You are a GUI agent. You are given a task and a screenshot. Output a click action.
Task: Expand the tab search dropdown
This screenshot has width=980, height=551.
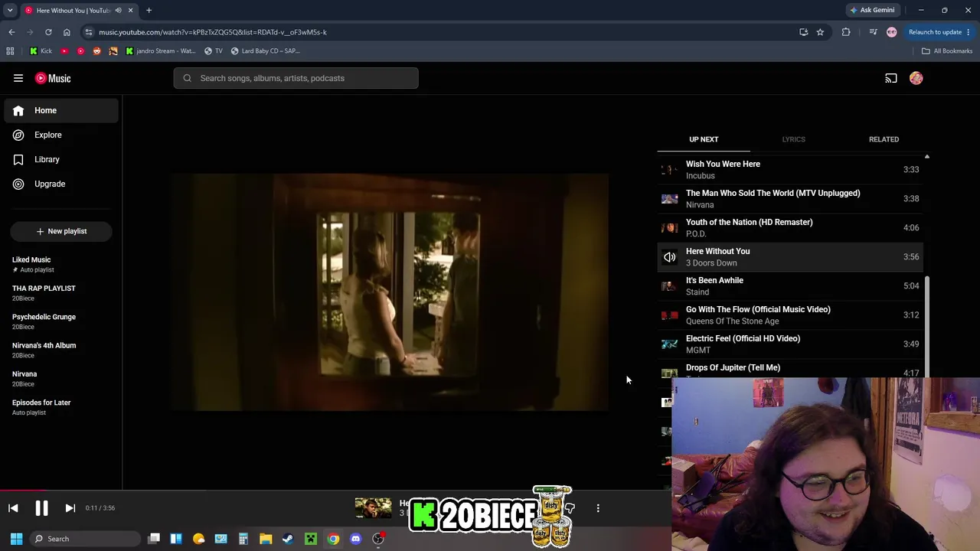click(9, 10)
